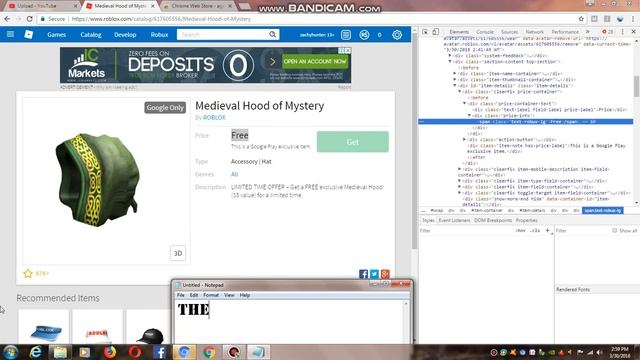Open File Explorer folder on taskbar

pyautogui.click(x=60, y=352)
